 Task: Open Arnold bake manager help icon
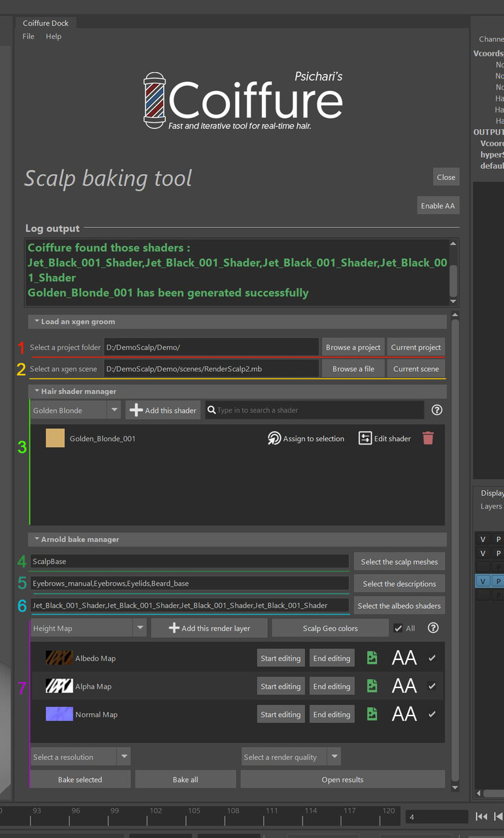[x=433, y=628]
